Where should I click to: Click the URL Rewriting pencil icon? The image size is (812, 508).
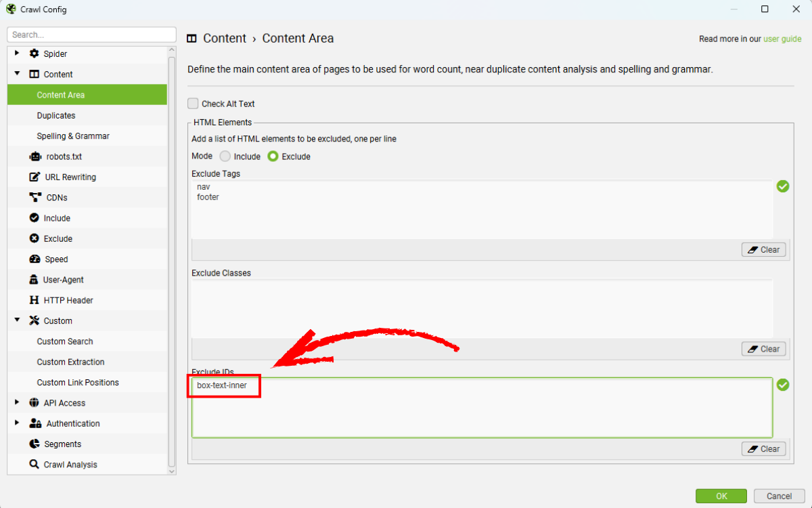[35, 177]
